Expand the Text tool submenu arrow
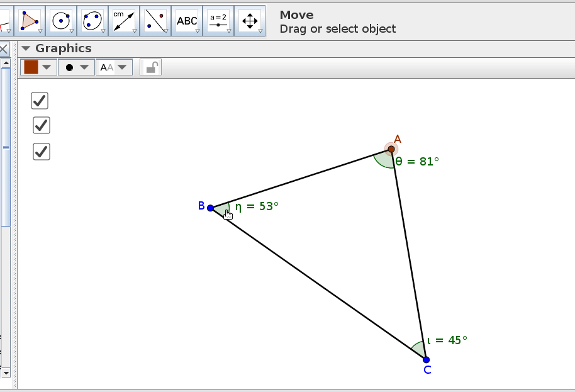Image resolution: width=575 pixels, height=392 pixels. tap(198, 31)
